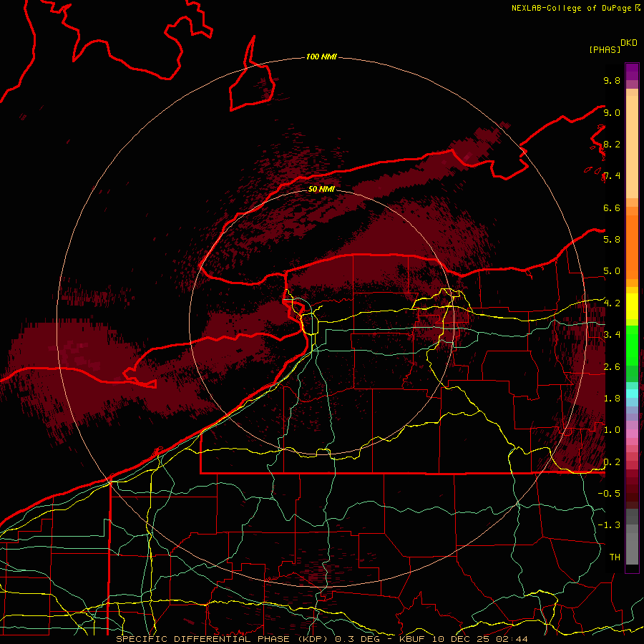Screen dimensions: 644x644
Task: Click the 5.0 scale value
Action: pyautogui.click(x=612, y=271)
